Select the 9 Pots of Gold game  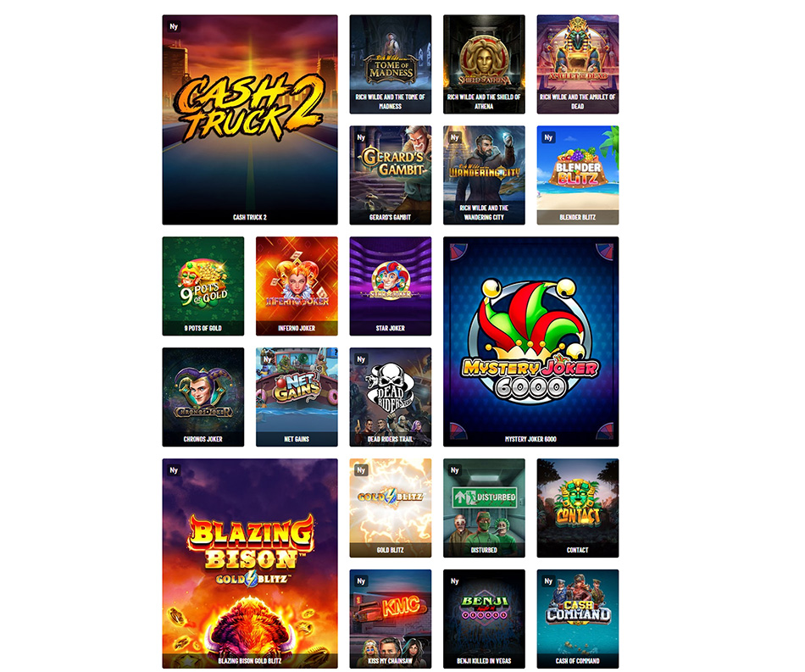(203, 286)
